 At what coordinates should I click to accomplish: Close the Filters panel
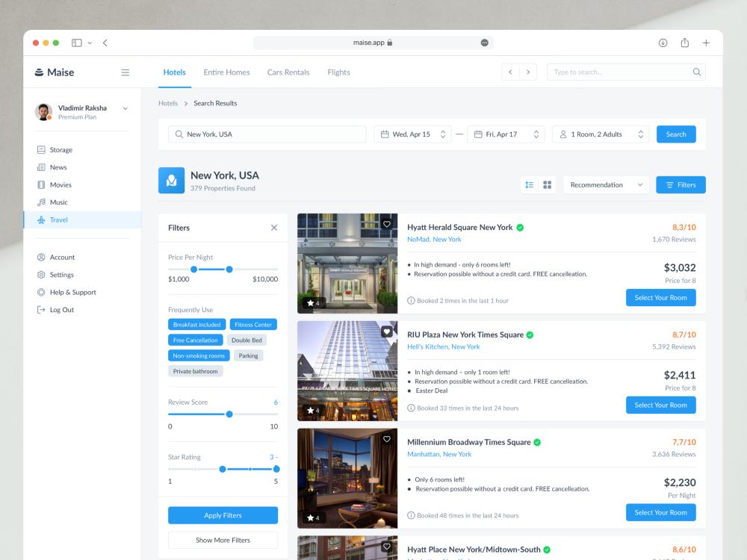click(x=274, y=228)
